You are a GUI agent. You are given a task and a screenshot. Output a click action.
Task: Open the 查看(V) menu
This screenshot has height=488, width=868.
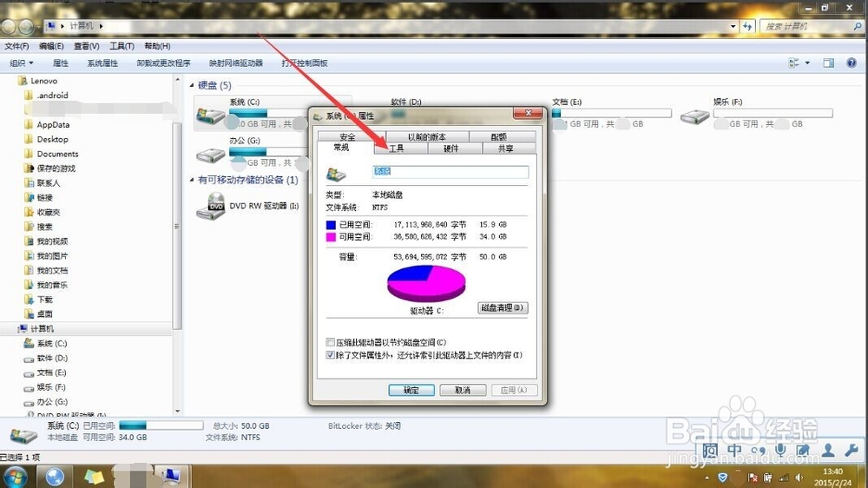[86, 46]
